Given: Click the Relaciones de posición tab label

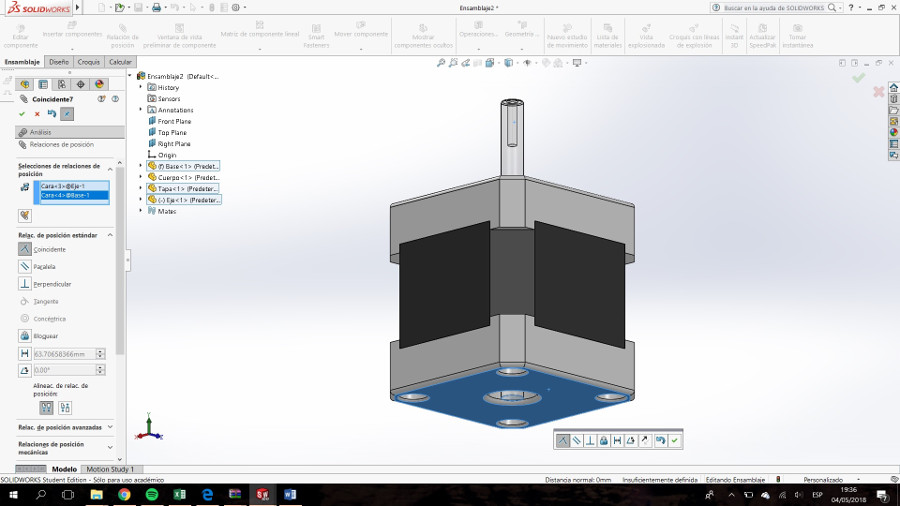Looking at the screenshot, I should [61, 145].
